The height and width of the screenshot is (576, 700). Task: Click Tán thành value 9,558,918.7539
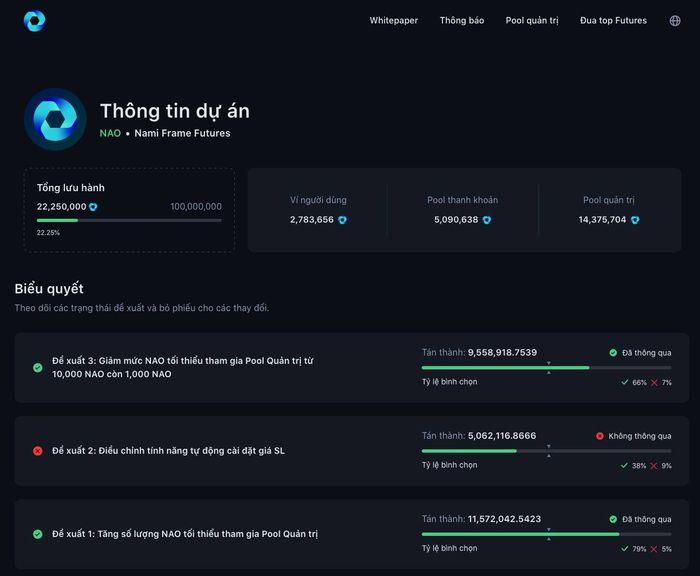(502, 352)
